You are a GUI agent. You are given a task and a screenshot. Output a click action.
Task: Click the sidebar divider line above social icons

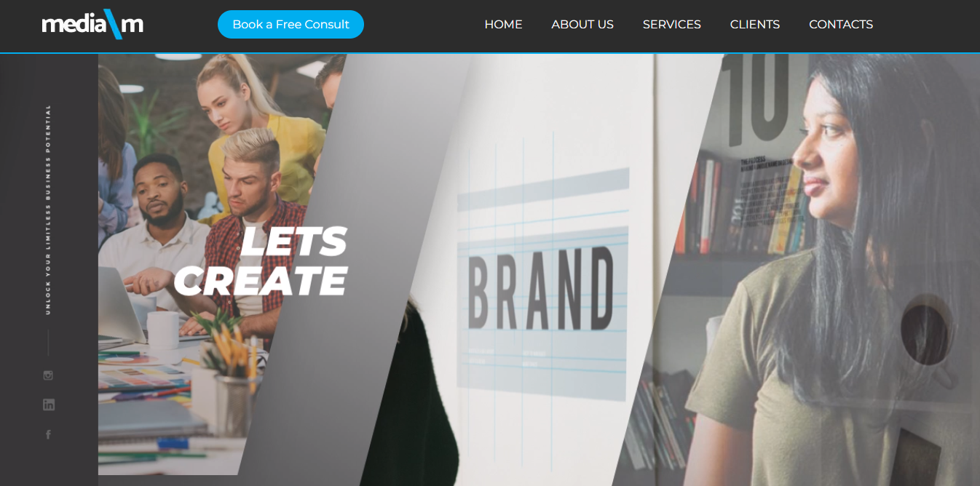pyautogui.click(x=48, y=342)
